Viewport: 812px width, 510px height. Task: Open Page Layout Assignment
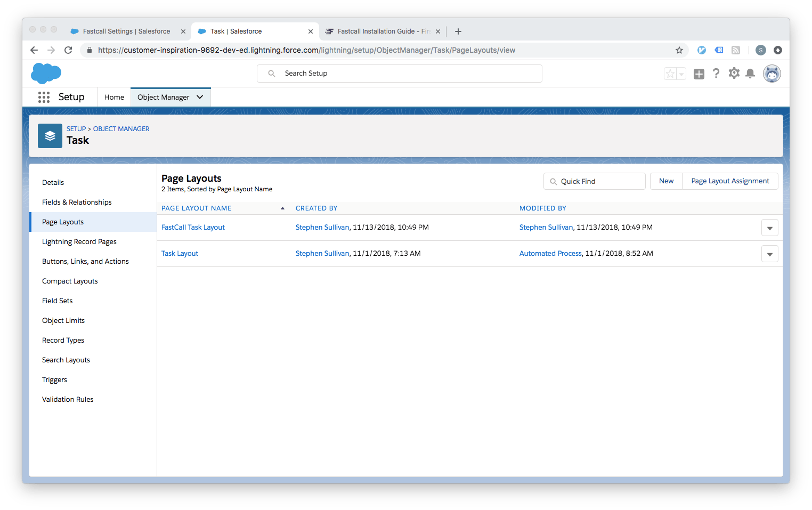pos(730,181)
